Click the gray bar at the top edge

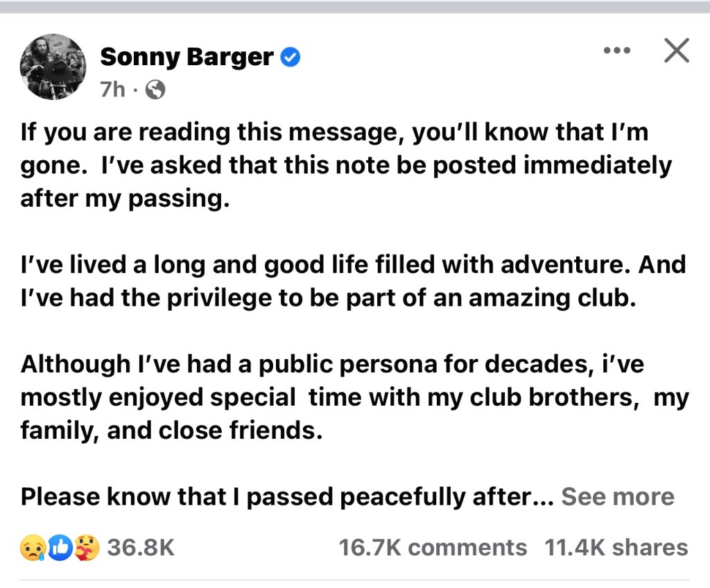(355, 7)
